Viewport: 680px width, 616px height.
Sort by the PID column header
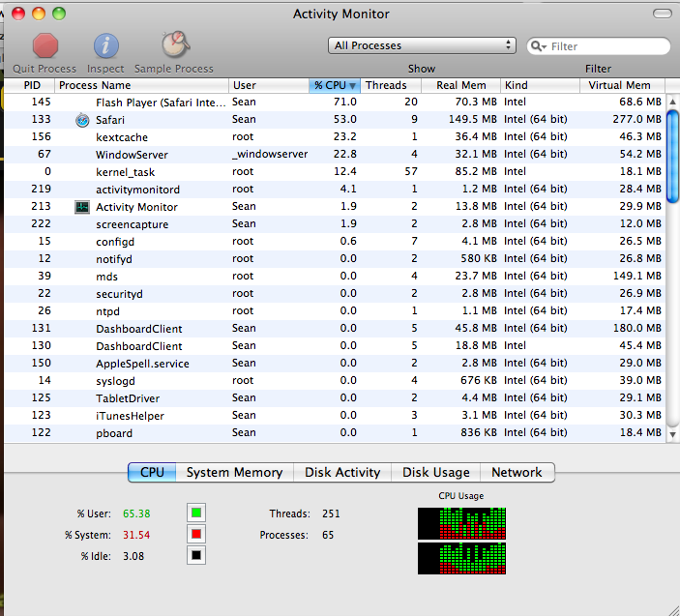coord(29,85)
